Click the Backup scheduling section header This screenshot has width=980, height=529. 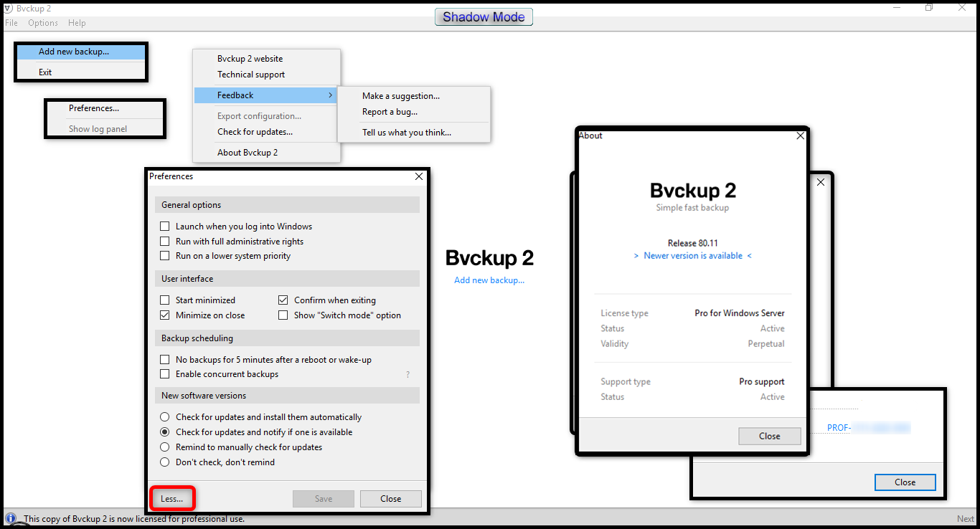point(287,338)
